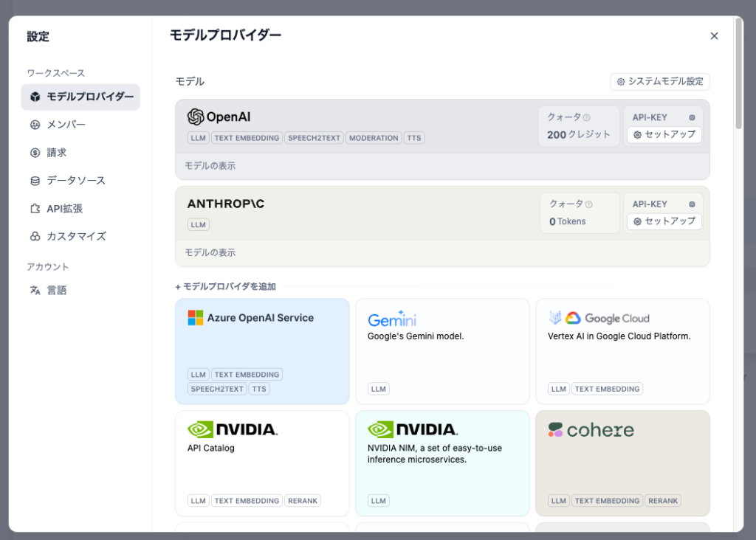
Task: Click the Gemini logo
Action: pos(392,319)
